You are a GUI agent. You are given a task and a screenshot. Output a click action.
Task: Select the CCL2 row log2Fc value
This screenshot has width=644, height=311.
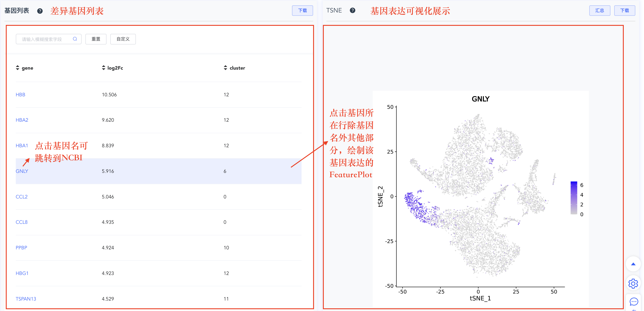pyautogui.click(x=108, y=197)
